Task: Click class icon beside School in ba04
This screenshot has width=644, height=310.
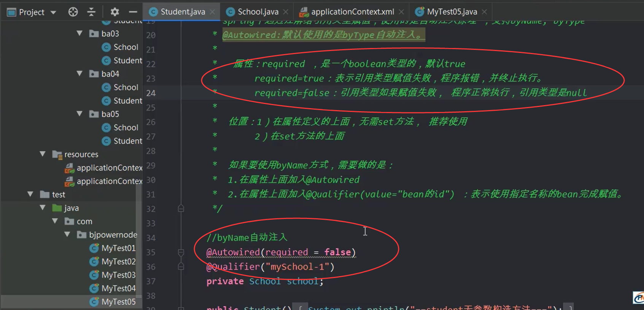Action: pos(107,87)
